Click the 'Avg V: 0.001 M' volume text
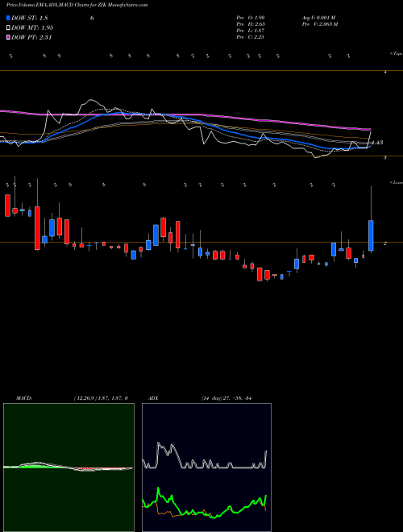This screenshot has width=403, height=532. click(319, 17)
